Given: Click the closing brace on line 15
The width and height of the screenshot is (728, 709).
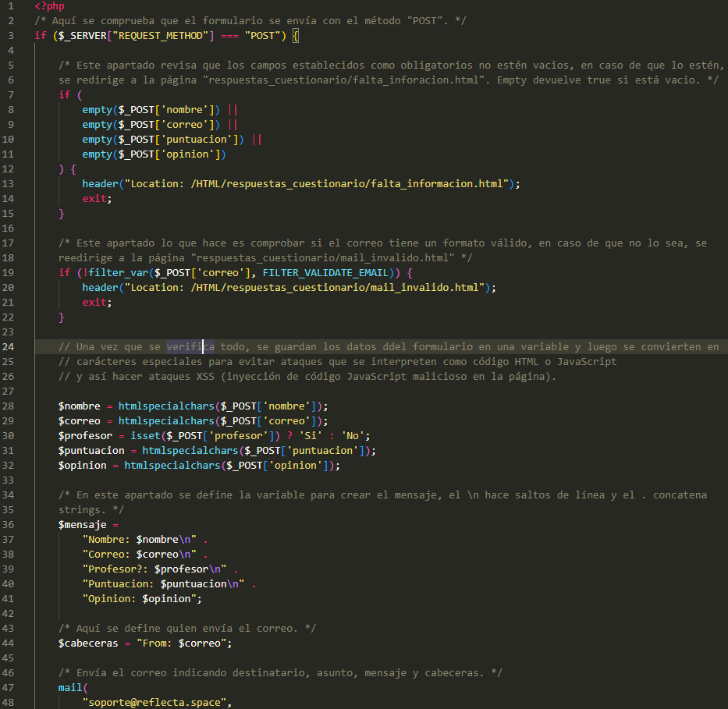Looking at the screenshot, I should (62, 214).
